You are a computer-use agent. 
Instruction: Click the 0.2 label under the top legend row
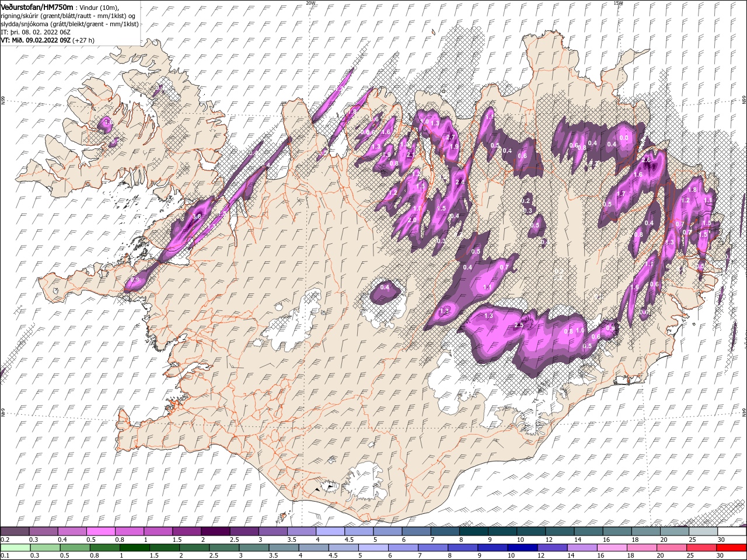5,540
